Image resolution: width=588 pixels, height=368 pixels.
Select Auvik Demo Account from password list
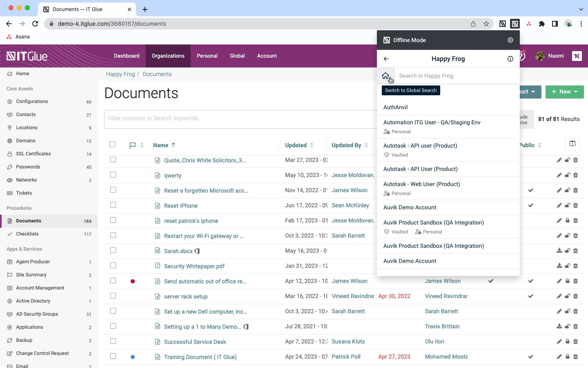click(410, 207)
